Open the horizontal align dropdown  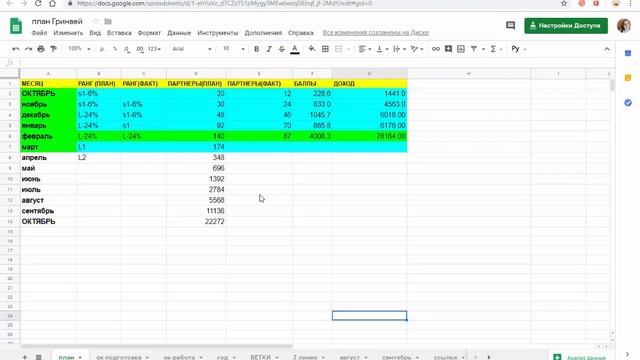click(x=364, y=49)
